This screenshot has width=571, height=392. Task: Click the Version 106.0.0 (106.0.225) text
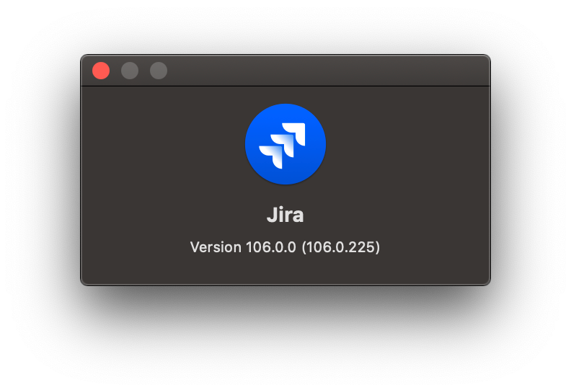285,247
